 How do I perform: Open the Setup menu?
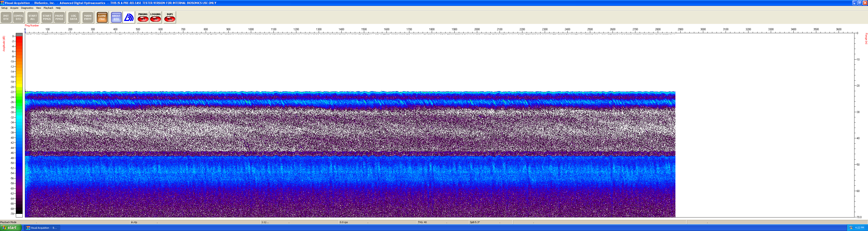point(4,8)
